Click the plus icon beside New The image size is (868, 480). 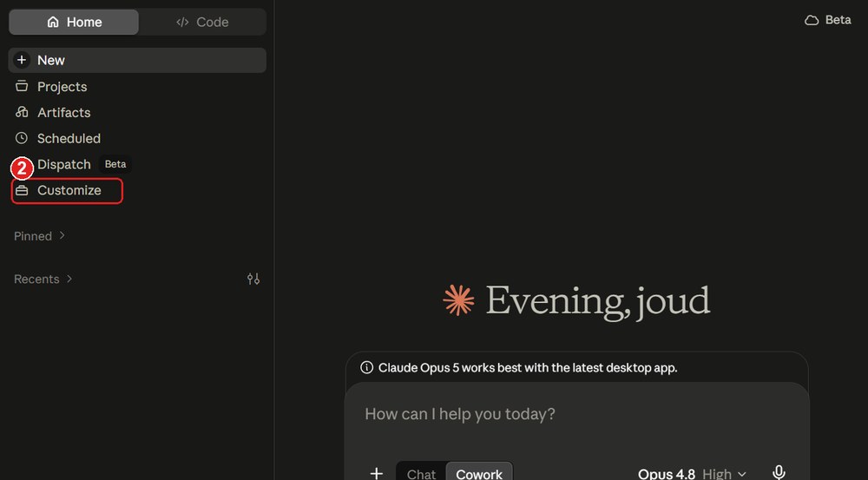coord(22,60)
